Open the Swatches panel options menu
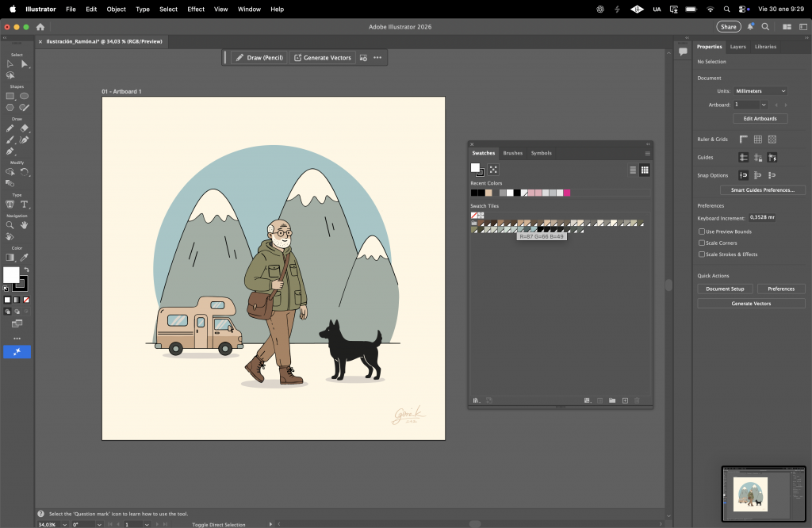Image resolution: width=812 pixels, height=528 pixels. point(647,153)
